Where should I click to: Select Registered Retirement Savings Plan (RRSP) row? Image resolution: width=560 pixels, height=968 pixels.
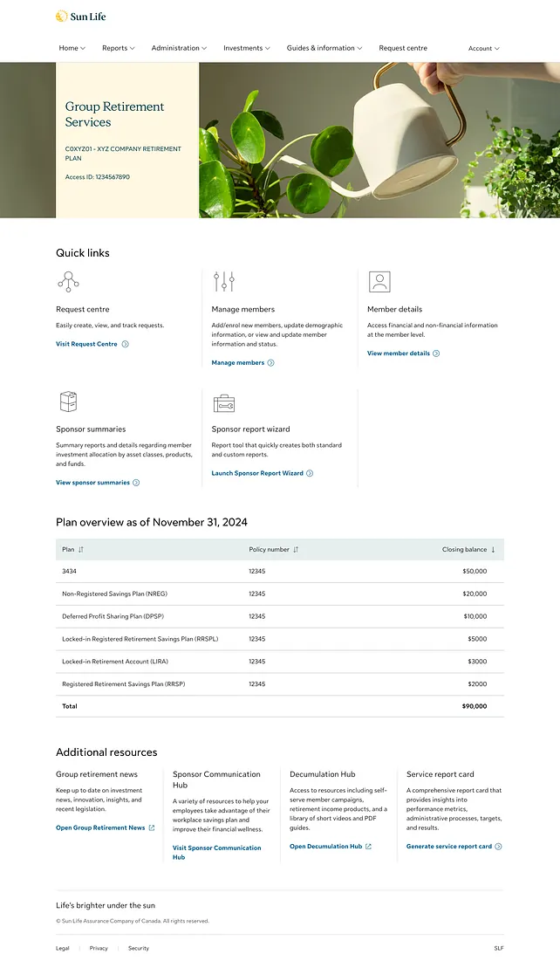click(280, 684)
